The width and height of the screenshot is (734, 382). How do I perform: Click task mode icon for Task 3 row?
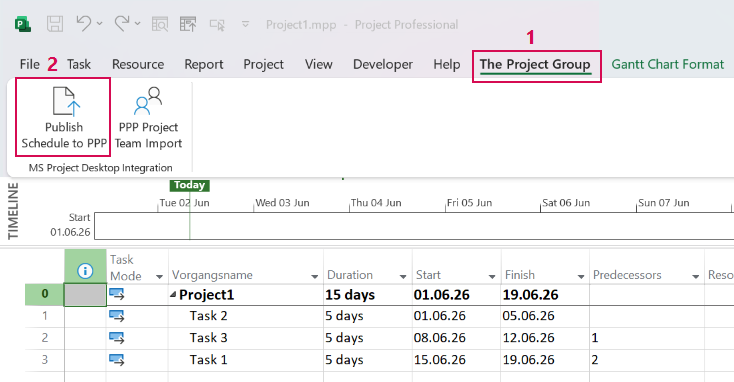click(x=117, y=338)
